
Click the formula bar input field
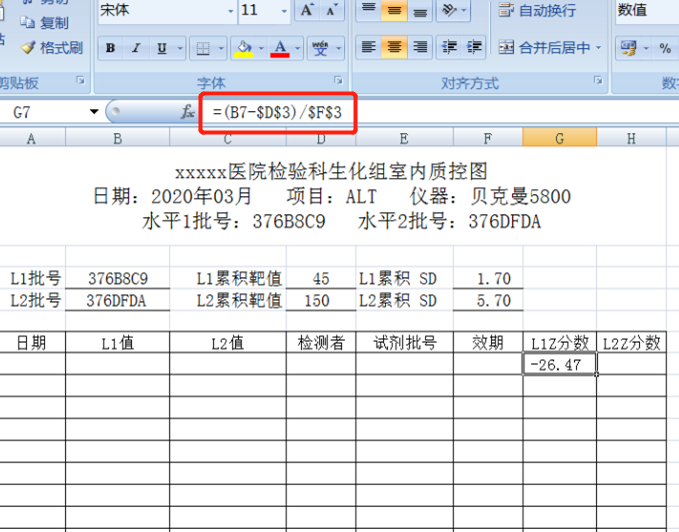pos(450,113)
